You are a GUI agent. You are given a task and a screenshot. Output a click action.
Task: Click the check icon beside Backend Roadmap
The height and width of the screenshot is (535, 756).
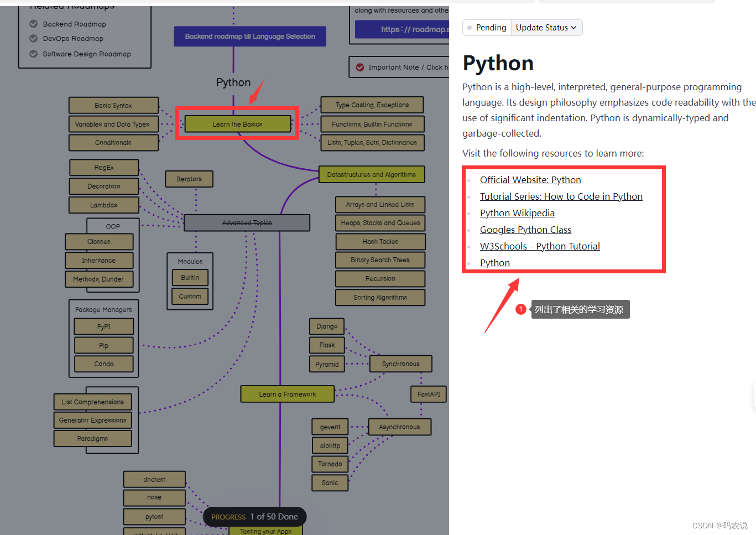tap(34, 24)
